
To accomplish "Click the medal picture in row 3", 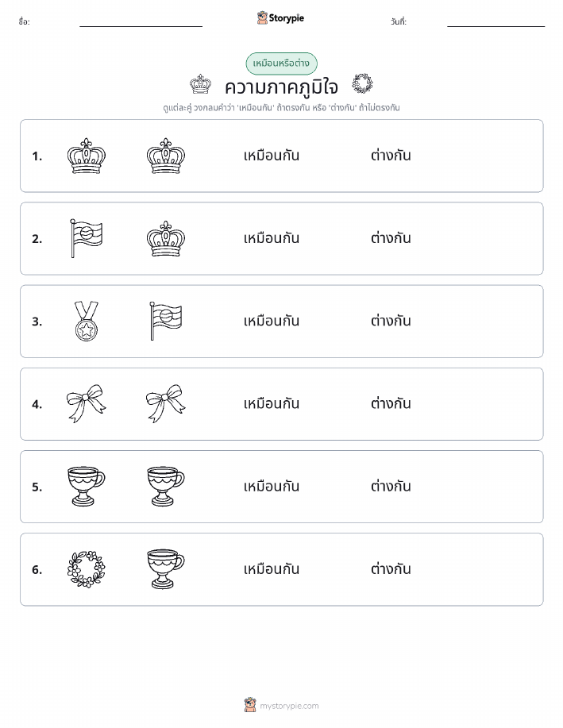I will (87, 321).
